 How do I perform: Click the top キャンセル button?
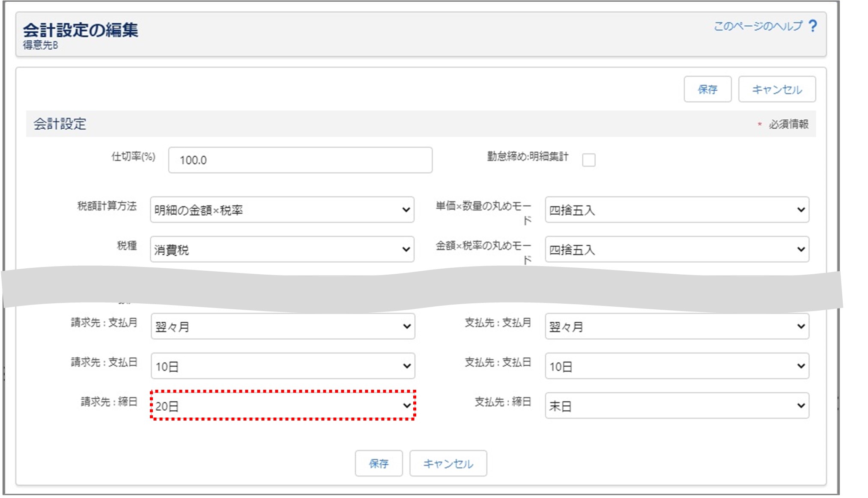tap(776, 89)
